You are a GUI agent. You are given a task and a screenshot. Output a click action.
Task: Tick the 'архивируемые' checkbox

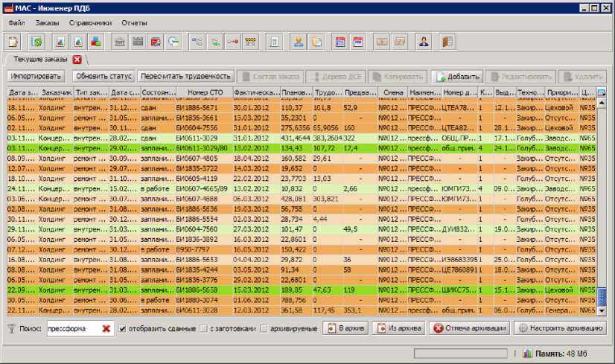[264, 328]
